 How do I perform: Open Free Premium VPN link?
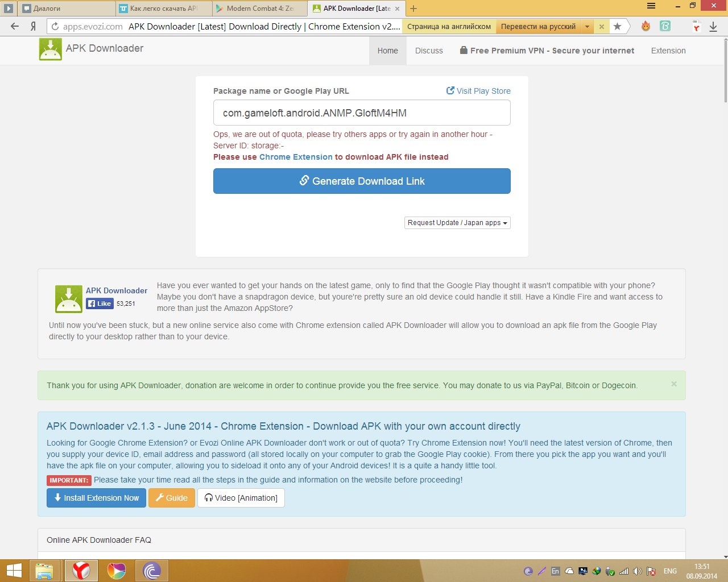click(x=547, y=51)
